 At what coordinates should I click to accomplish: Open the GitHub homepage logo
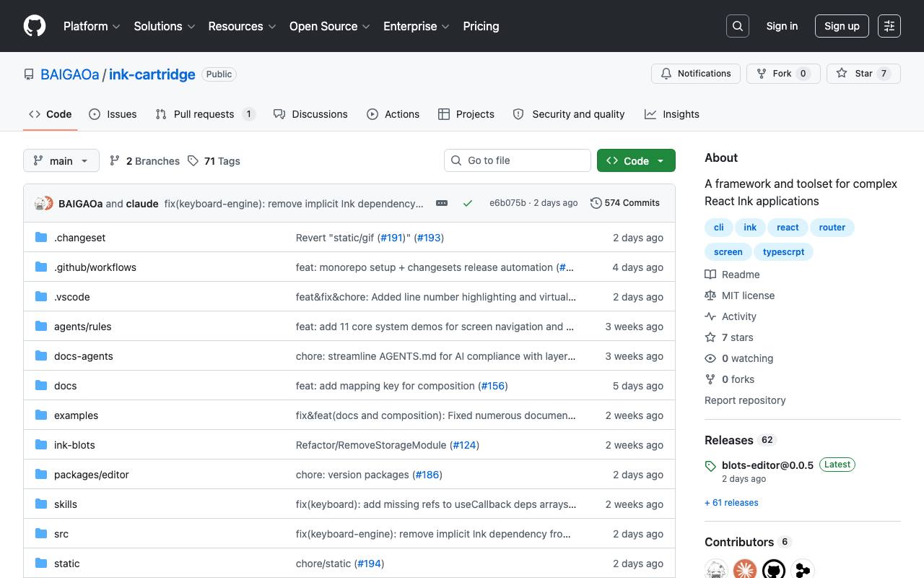(35, 26)
